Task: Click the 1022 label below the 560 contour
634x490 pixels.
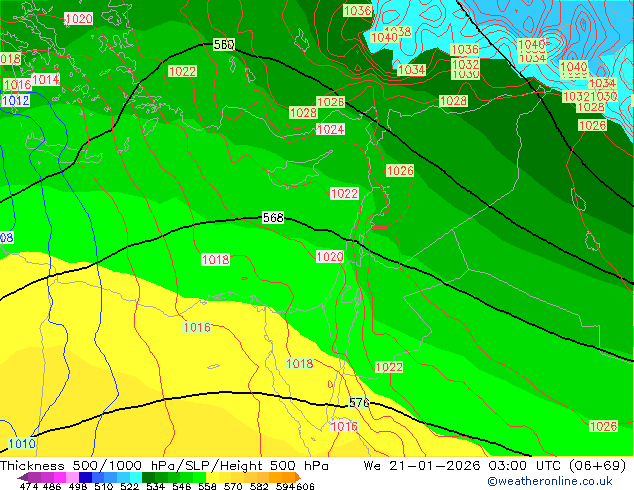Action: coord(182,71)
